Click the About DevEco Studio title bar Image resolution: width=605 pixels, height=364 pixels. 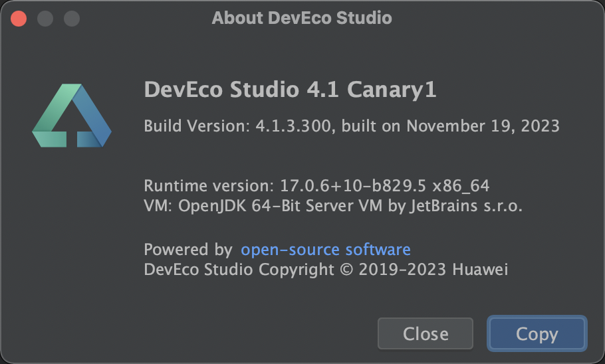coord(302,18)
